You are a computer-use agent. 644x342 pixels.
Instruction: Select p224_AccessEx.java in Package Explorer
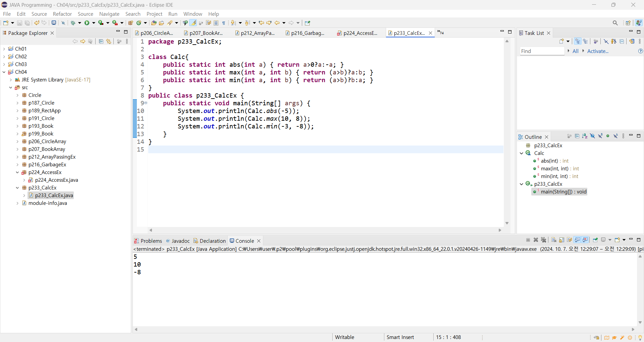tap(56, 180)
